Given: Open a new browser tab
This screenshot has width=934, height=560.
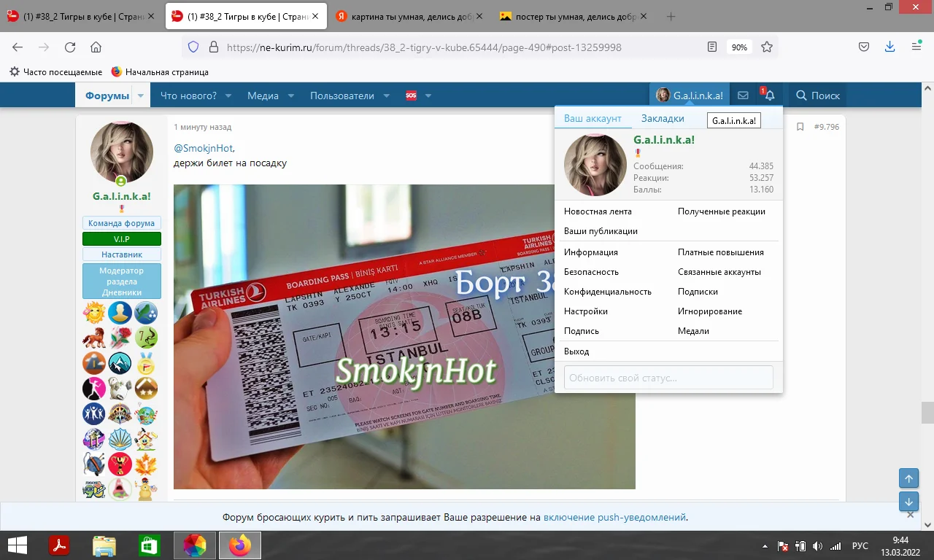Looking at the screenshot, I should [671, 17].
